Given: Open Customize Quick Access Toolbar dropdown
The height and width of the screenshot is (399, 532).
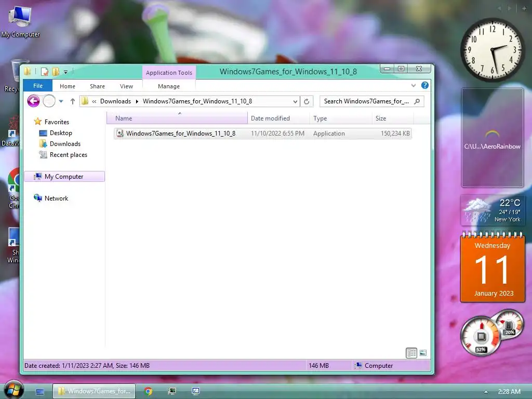Looking at the screenshot, I should [x=66, y=72].
